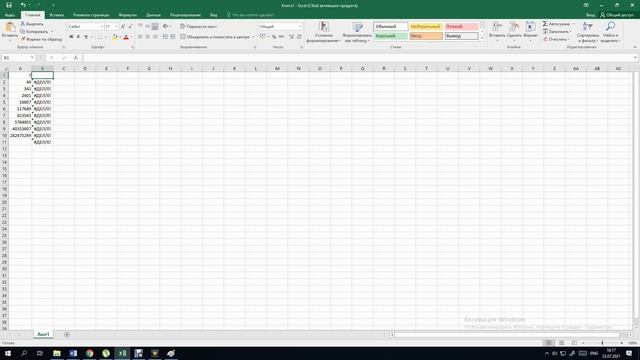Select the sheet tab Лист1
Screen dimensions: 640x360
point(43,334)
